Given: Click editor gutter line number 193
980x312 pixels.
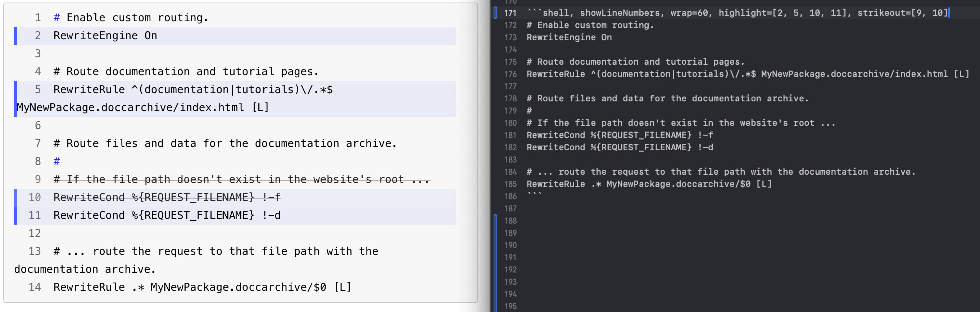Looking at the screenshot, I should tap(510, 281).
